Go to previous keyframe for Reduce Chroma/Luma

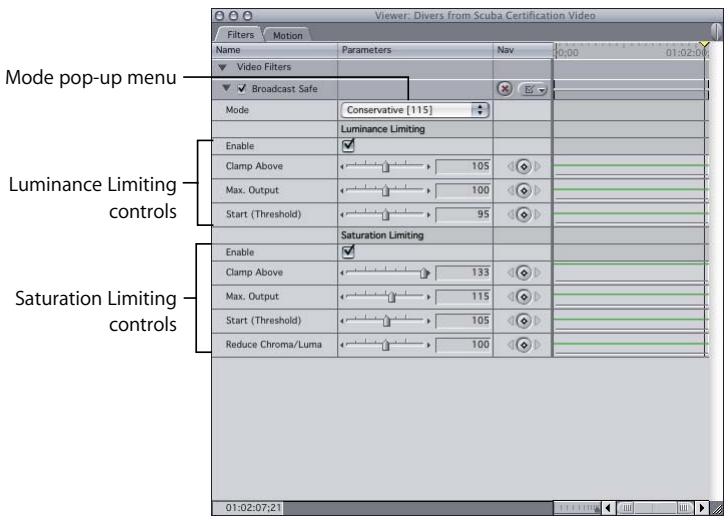tap(511, 345)
